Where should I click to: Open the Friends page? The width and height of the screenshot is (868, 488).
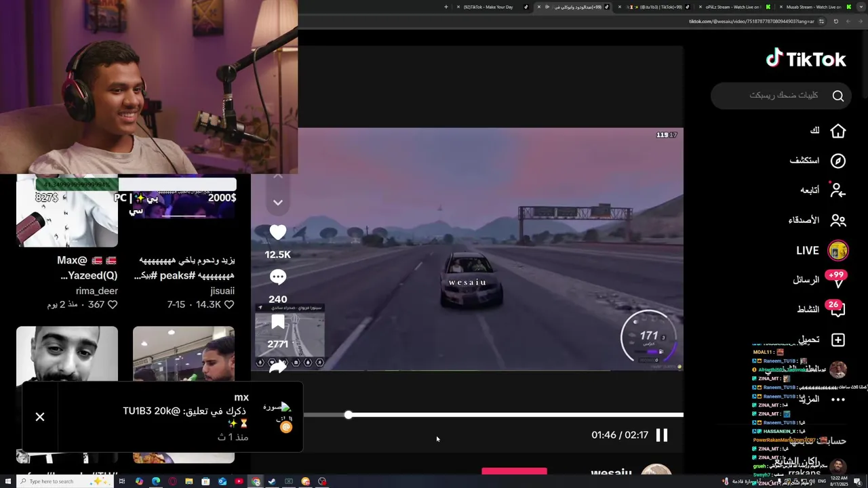tap(817, 220)
